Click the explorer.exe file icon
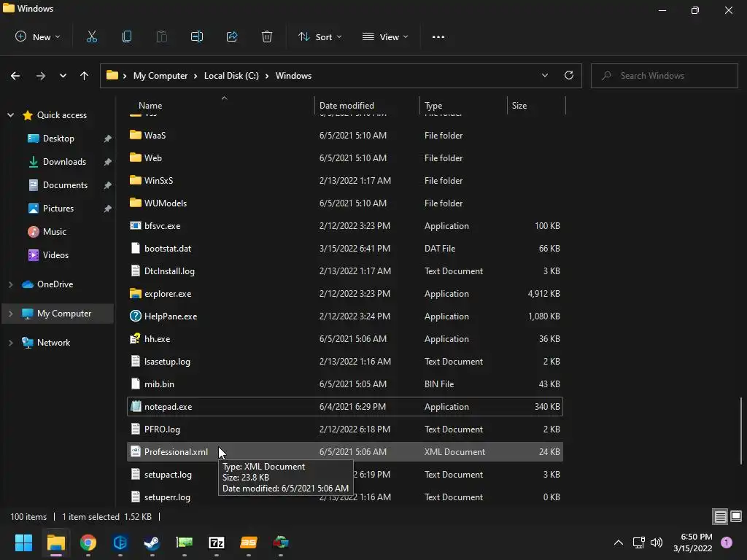Viewport: 747px width, 560px height. (136, 293)
